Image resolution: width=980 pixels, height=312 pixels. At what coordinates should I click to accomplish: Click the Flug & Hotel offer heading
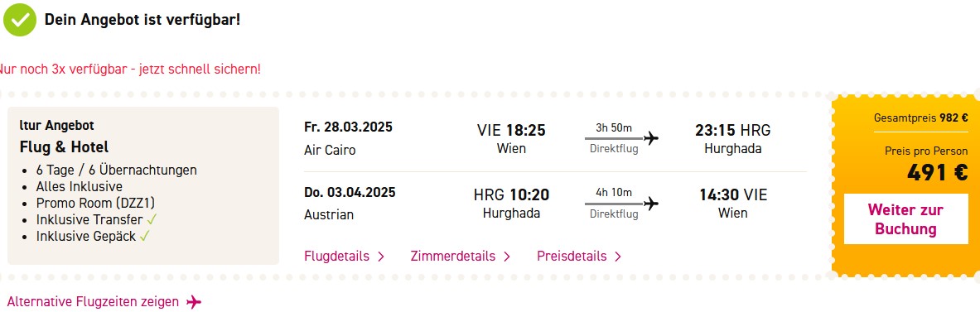(65, 146)
